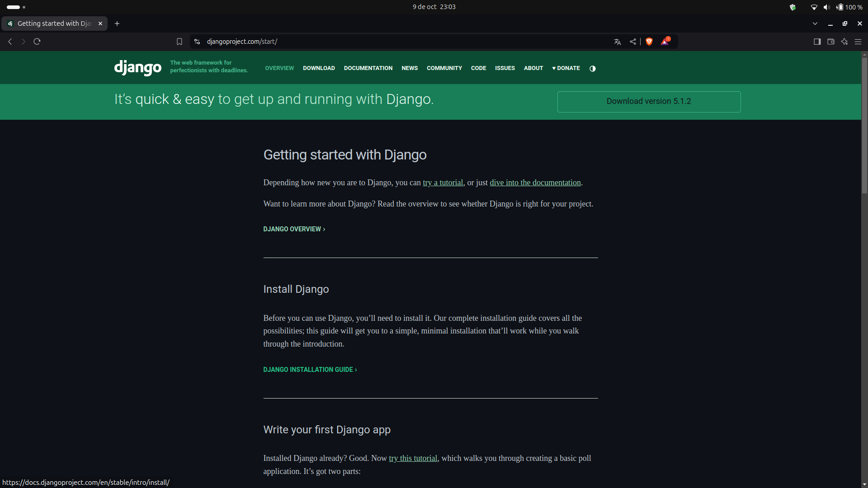This screenshot has width=868, height=488.
Task: Show the browser sidebar panel
Action: [817, 42]
